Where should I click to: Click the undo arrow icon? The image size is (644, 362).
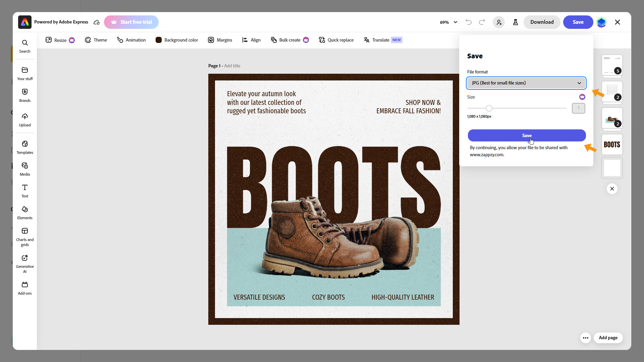click(469, 22)
